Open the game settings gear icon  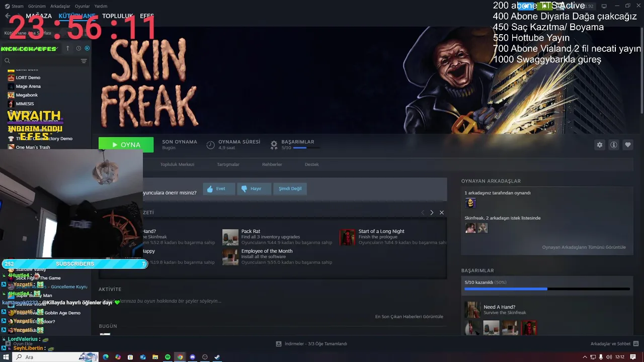[599, 145]
